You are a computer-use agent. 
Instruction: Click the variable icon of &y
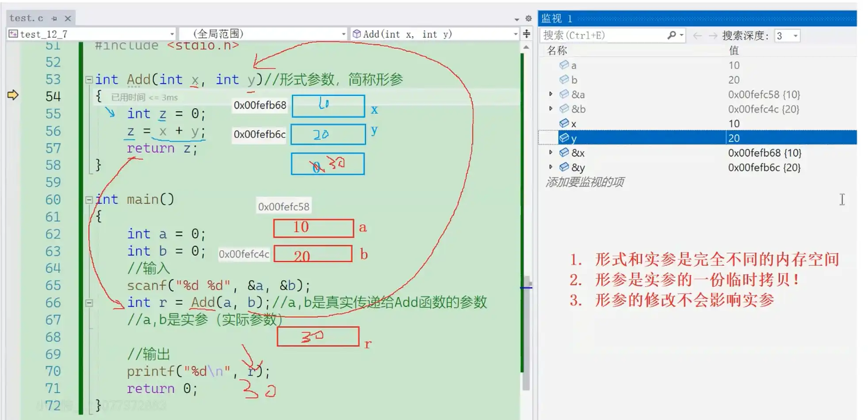564,167
